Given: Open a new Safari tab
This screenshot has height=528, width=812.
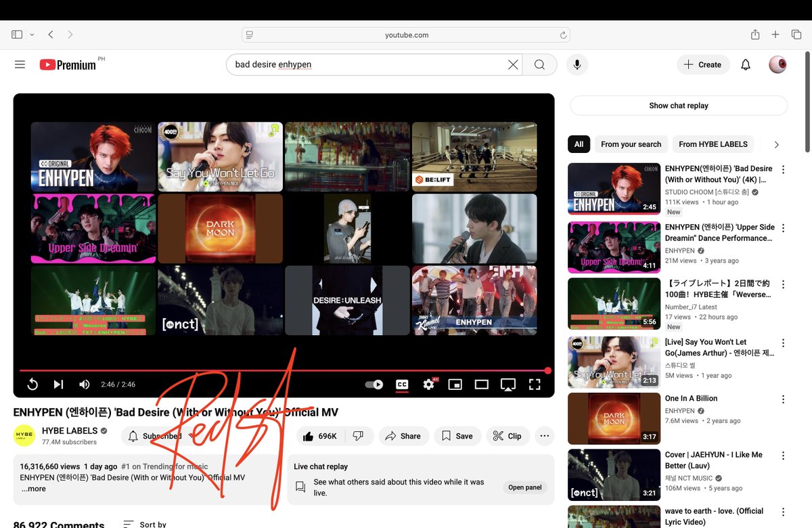Looking at the screenshot, I should point(776,35).
